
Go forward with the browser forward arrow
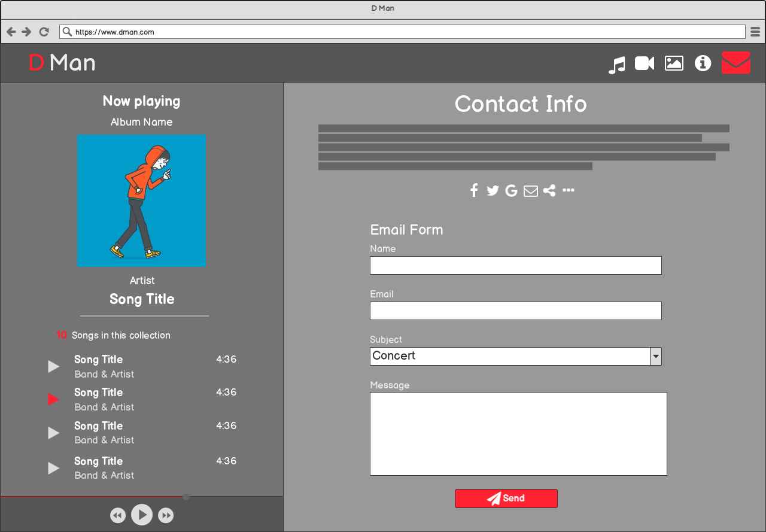(27, 32)
